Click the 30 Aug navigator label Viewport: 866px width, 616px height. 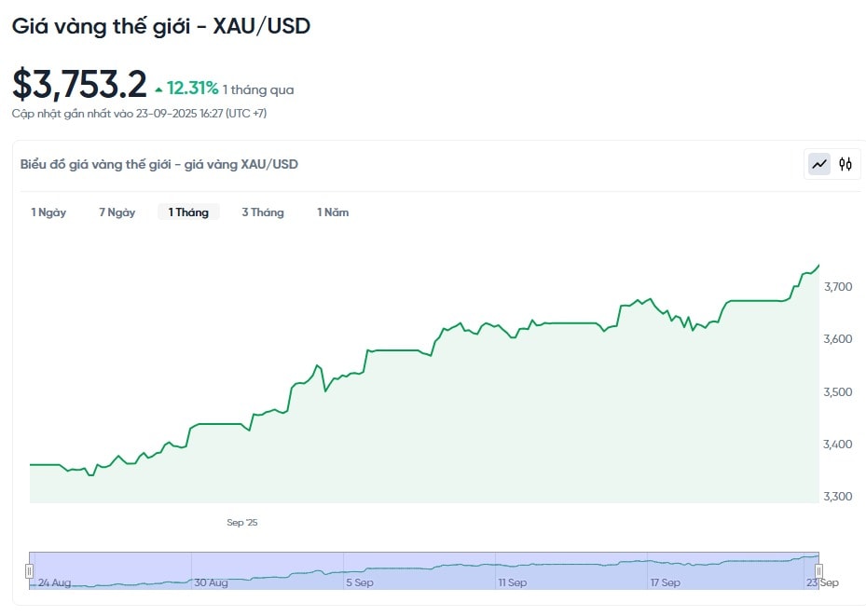click(x=211, y=582)
